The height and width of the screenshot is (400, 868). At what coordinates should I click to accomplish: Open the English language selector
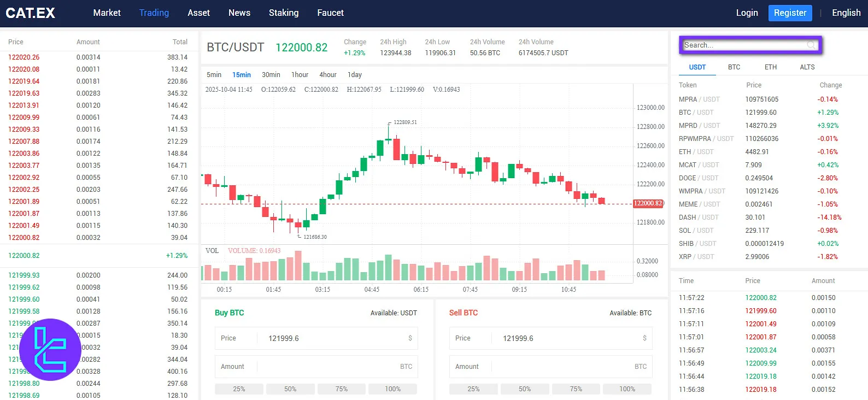point(846,13)
